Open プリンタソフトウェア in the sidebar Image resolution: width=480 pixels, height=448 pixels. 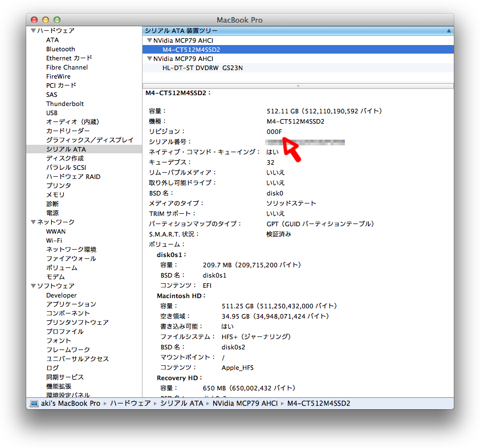tap(78, 323)
